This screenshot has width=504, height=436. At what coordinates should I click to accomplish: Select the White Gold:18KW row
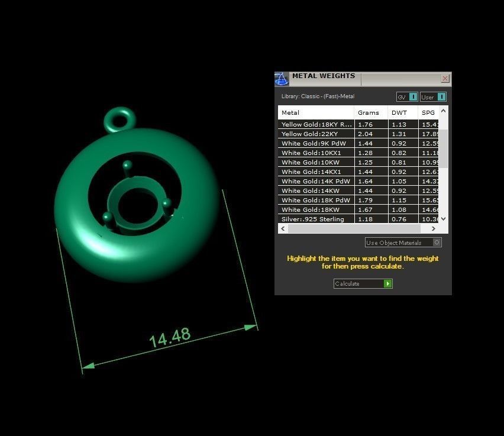pyautogui.click(x=358, y=209)
